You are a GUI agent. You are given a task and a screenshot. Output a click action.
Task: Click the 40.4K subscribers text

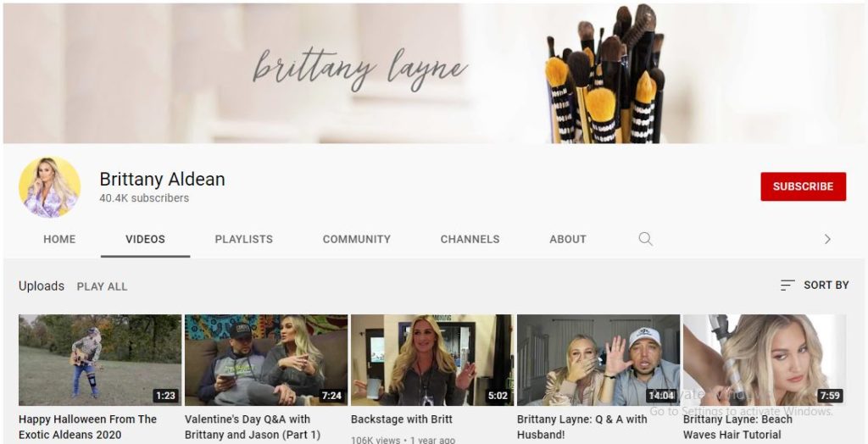[144, 198]
